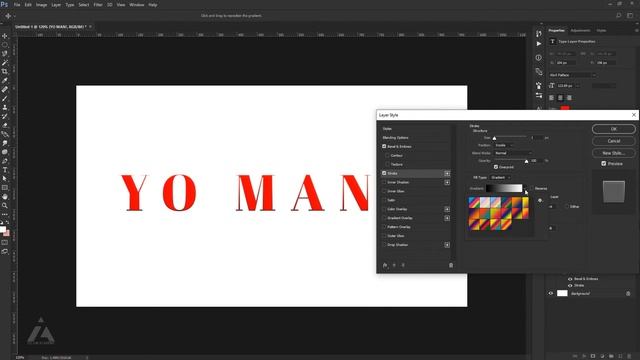Open the stroke Position dropdown

click(504, 145)
